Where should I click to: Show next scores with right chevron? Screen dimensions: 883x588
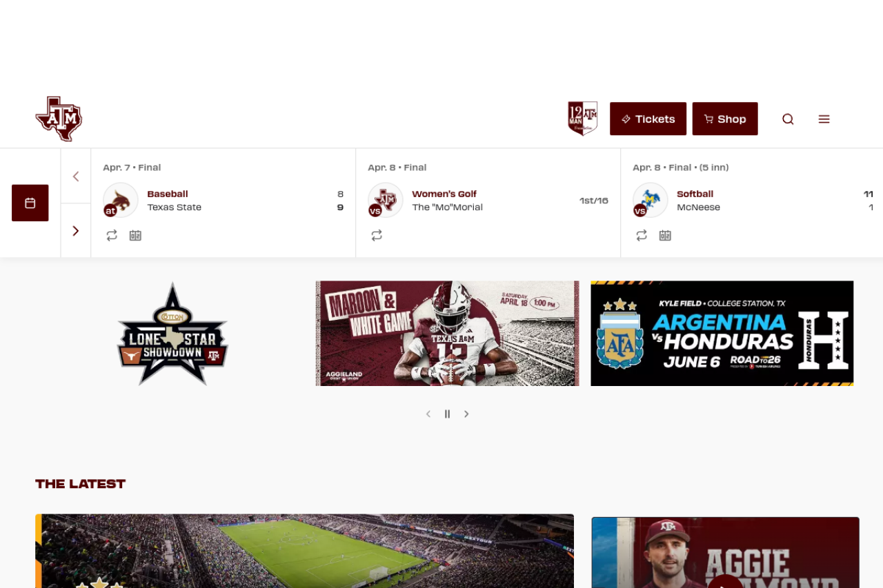coord(76,231)
